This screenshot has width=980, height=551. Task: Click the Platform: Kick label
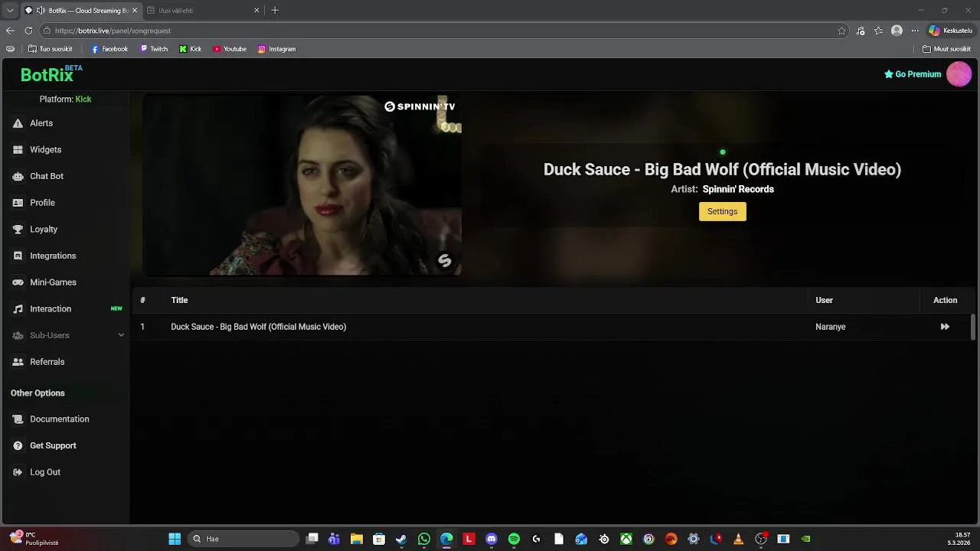click(65, 99)
